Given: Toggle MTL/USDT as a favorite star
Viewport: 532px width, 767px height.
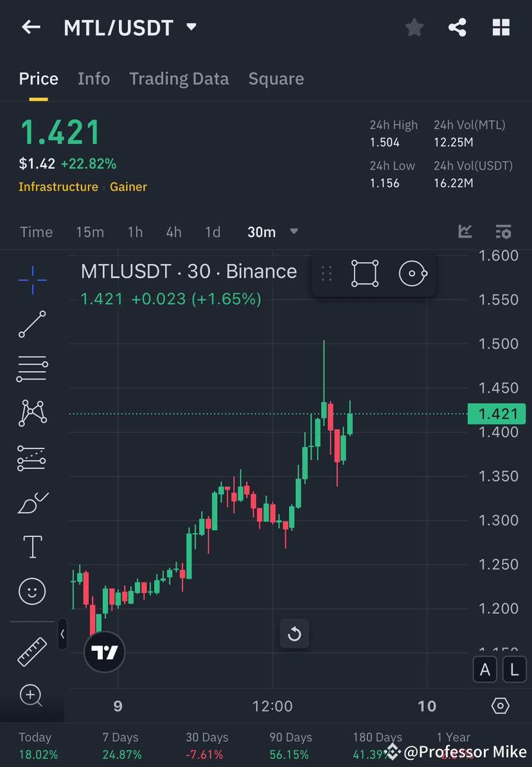Looking at the screenshot, I should tap(414, 27).
